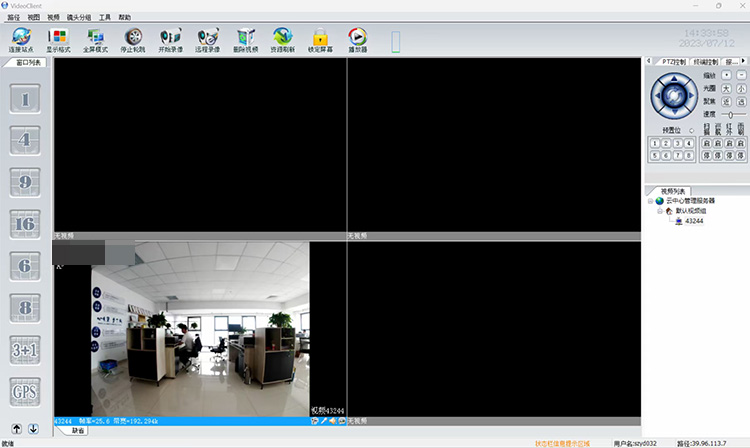Adjust the PTZ 速度 speed slider
The width and height of the screenshot is (750, 448).
click(731, 115)
